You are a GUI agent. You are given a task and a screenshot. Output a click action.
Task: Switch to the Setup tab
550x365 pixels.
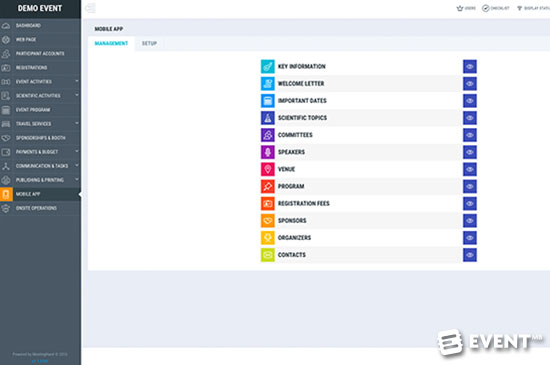(x=149, y=43)
